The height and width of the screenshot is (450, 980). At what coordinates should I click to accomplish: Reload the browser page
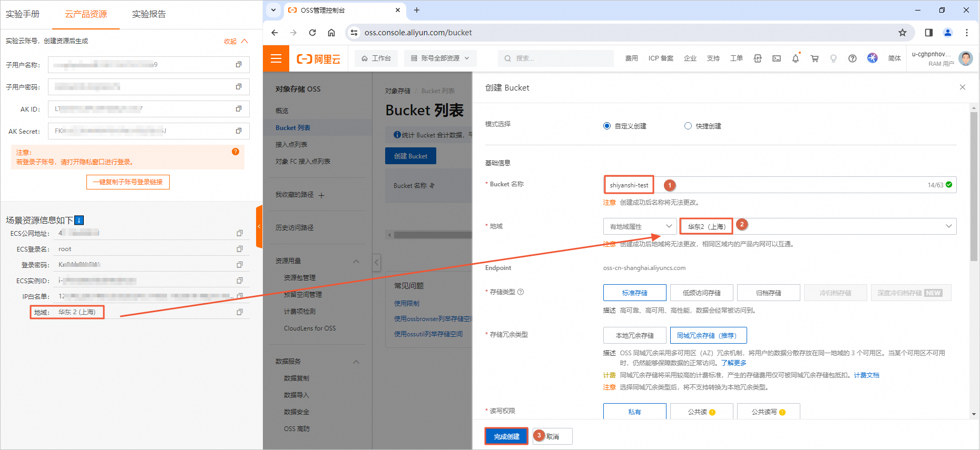point(312,33)
